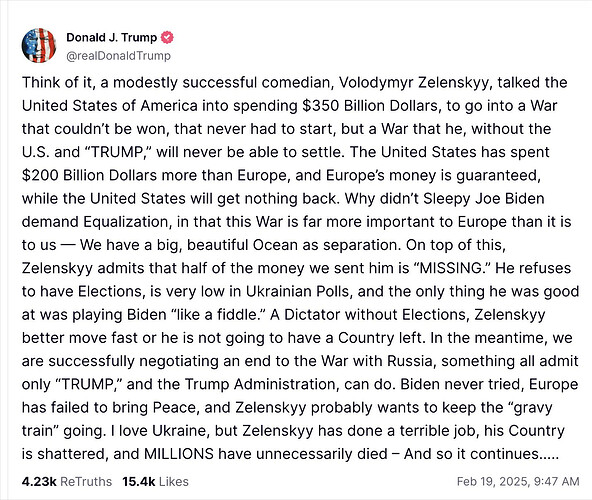View the 4.23k ReTruths list
The image size is (592, 500).
pos(67,482)
